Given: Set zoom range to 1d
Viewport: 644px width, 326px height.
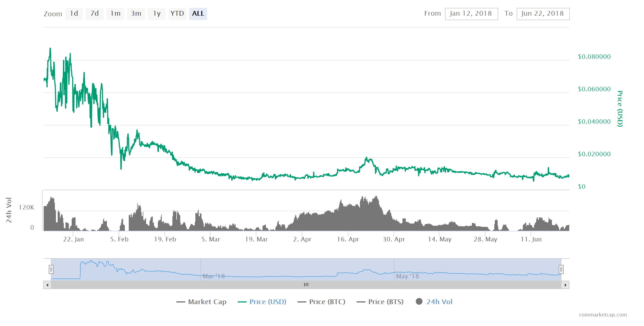Looking at the screenshot, I should click(74, 14).
